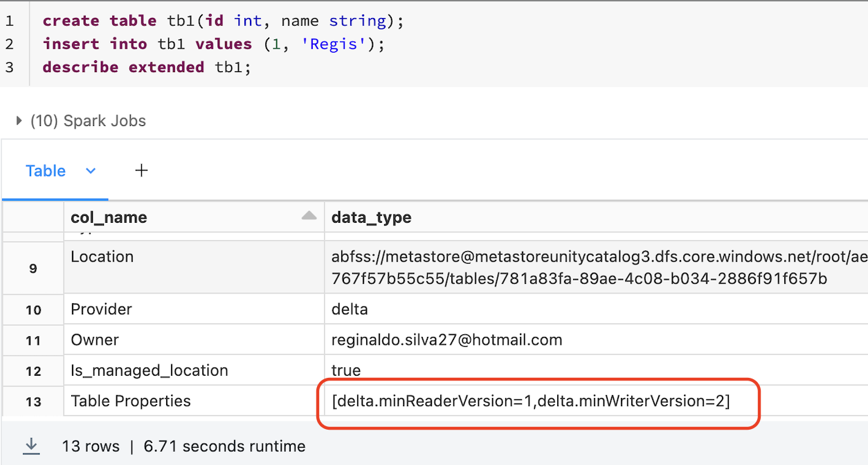Screen dimensions: 868x465
Task: Place cursor in the create table code line
Action: 223,21
